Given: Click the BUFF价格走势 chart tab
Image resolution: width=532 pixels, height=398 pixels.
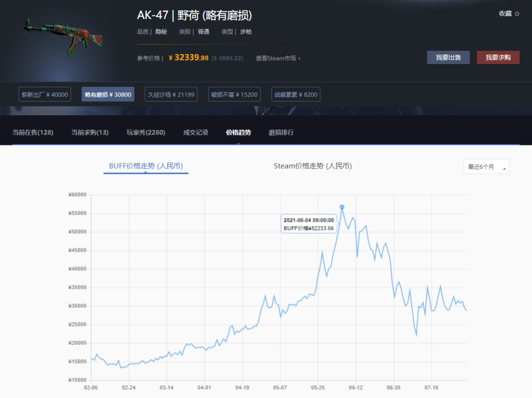Looking at the screenshot, I should click(145, 166).
